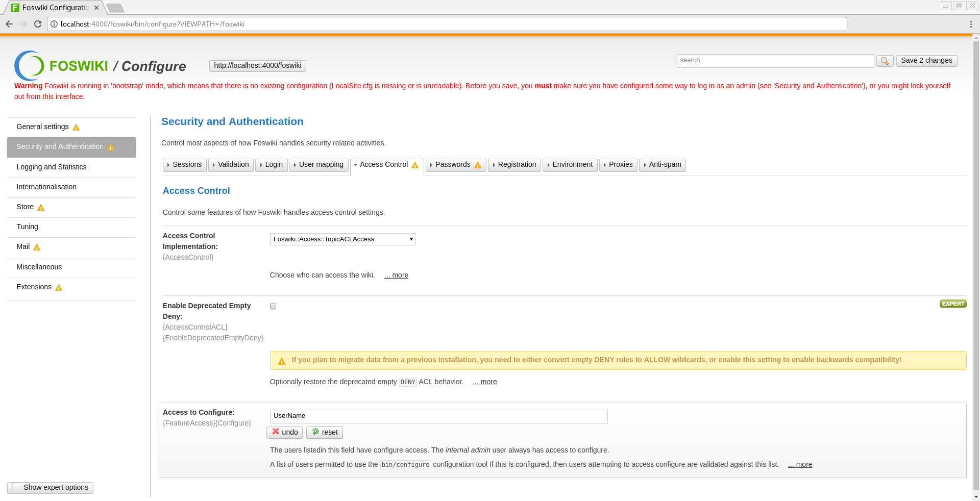980x501 pixels.
Task: Click warning triangle next to Extensions
Action: tap(59, 287)
